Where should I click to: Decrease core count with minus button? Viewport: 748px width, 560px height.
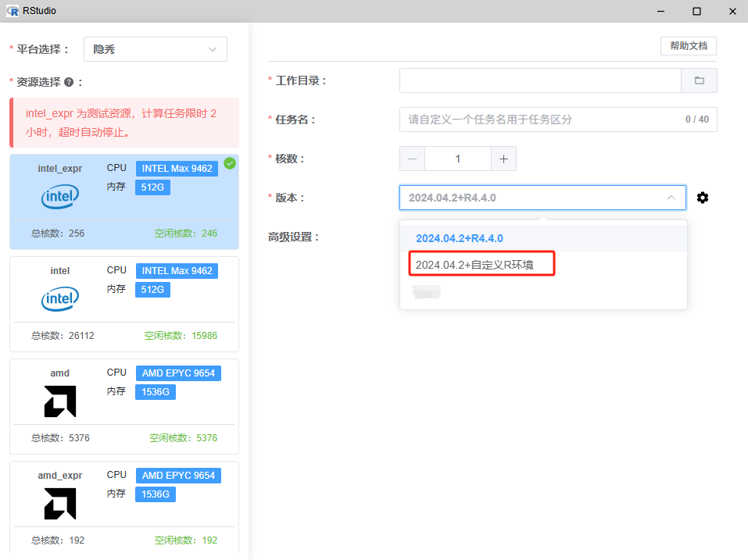(x=412, y=159)
